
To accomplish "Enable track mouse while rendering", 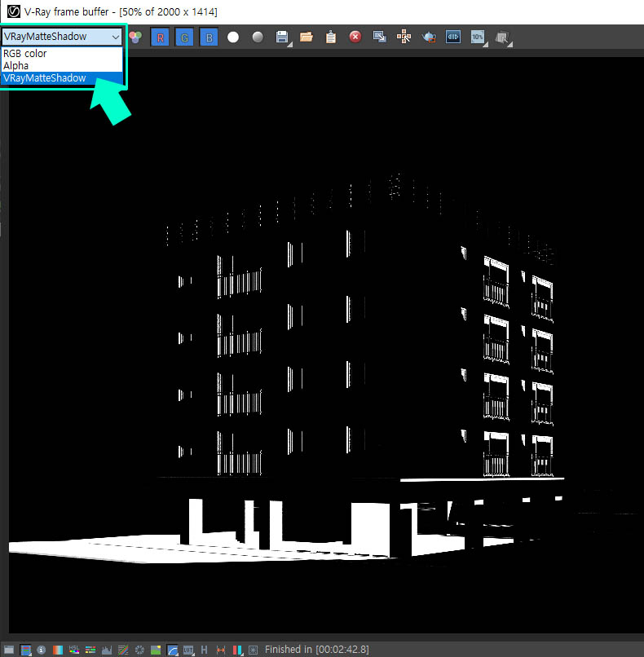I will (404, 37).
